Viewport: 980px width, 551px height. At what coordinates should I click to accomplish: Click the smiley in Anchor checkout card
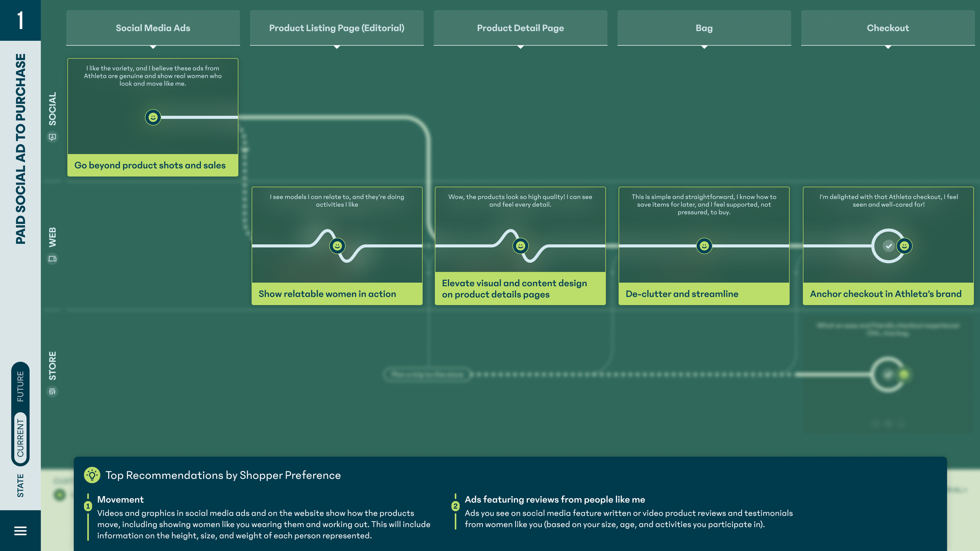(904, 246)
